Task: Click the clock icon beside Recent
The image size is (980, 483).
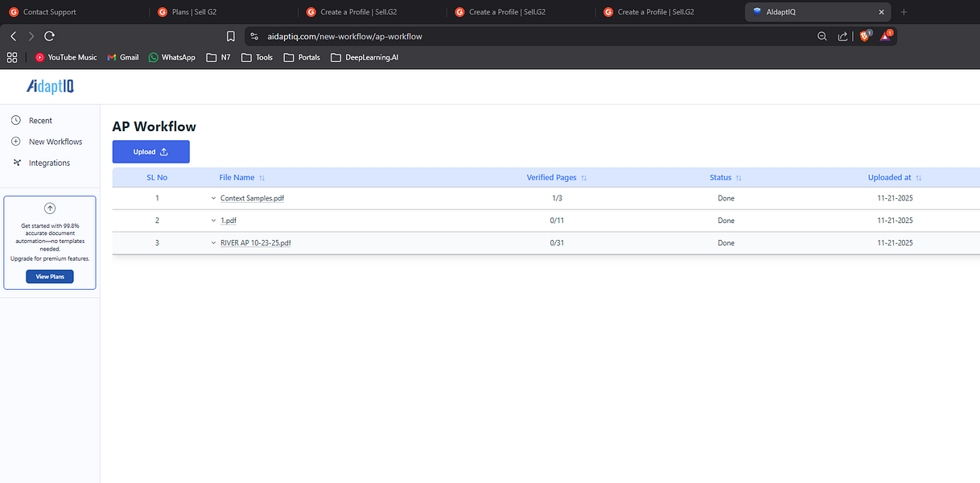Action: pos(16,120)
